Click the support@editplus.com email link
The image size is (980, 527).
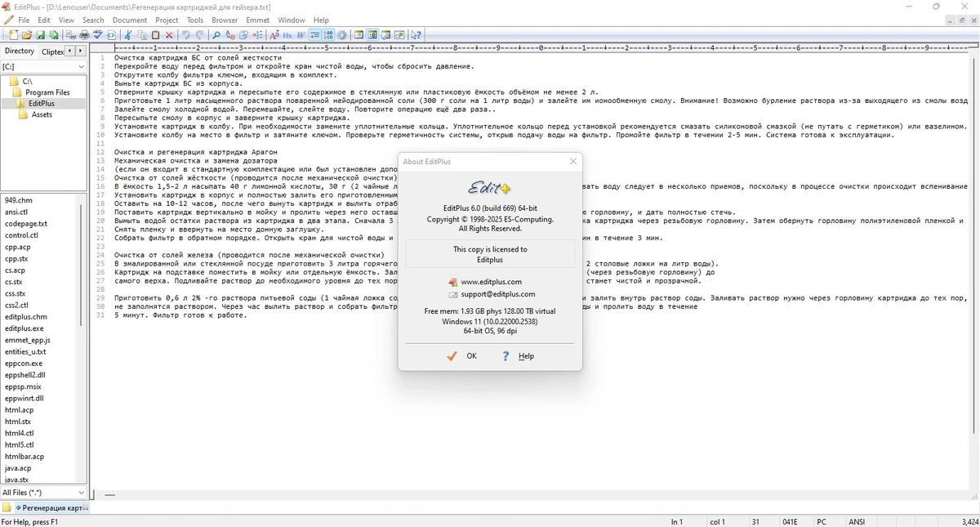[x=498, y=294]
